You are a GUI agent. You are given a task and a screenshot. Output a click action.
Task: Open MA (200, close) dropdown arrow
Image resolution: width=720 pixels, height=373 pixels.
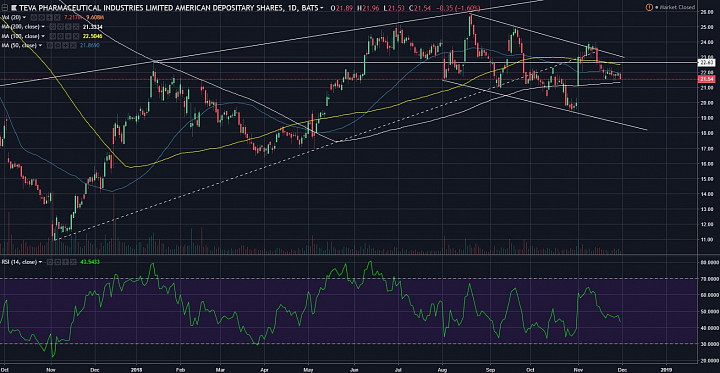43,27
